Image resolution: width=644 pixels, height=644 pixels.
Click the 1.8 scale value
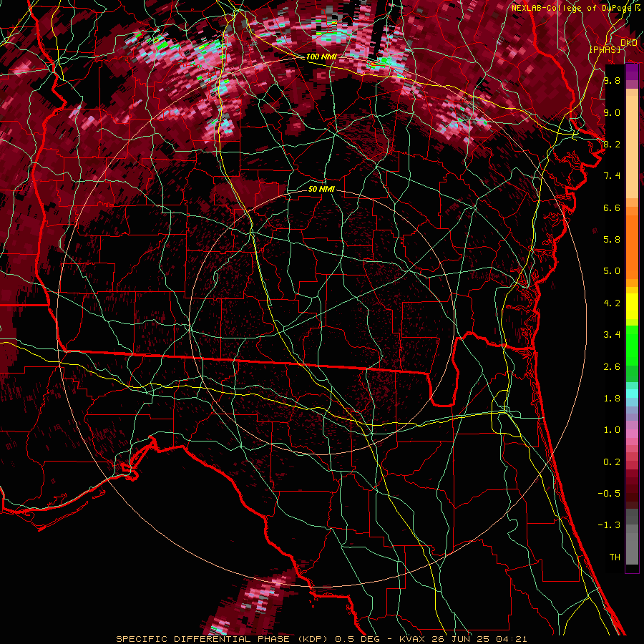point(612,399)
